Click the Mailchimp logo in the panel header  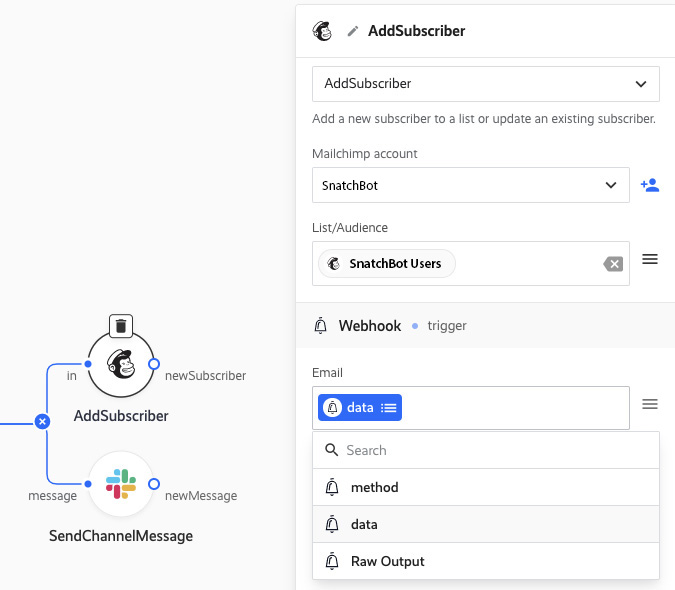(322, 31)
